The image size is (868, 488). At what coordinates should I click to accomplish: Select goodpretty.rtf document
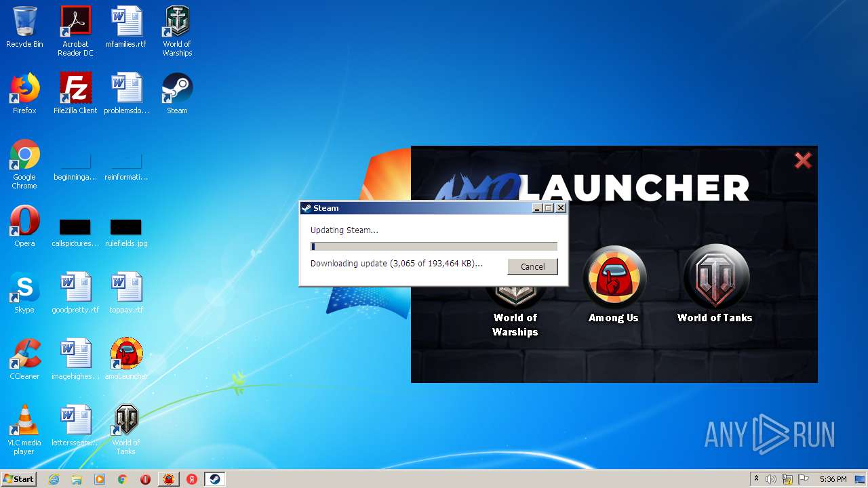[x=75, y=293]
